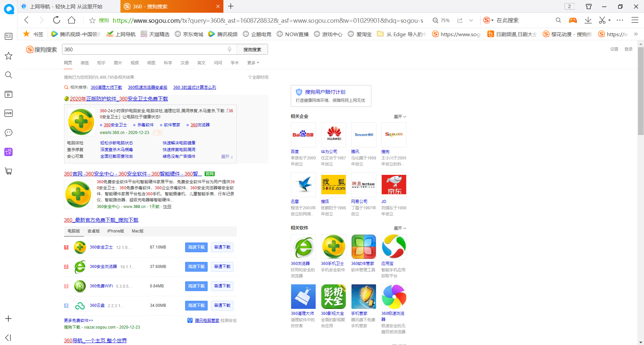Click 普通下载 for 360安全浏览器
The image size is (644, 345).
coord(222,267)
